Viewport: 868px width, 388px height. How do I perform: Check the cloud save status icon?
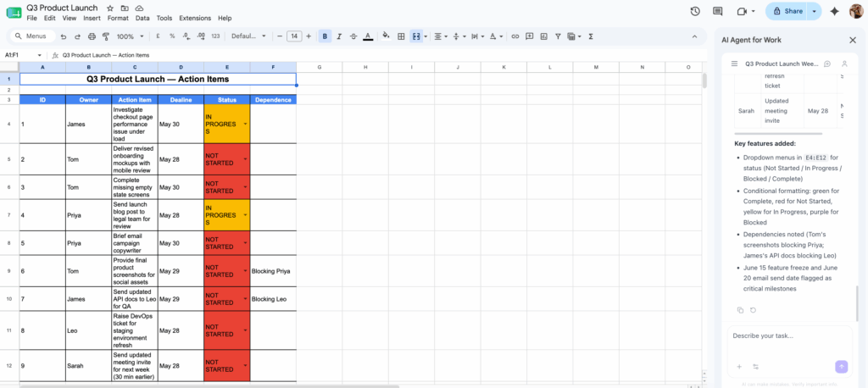(x=139, y=8)
